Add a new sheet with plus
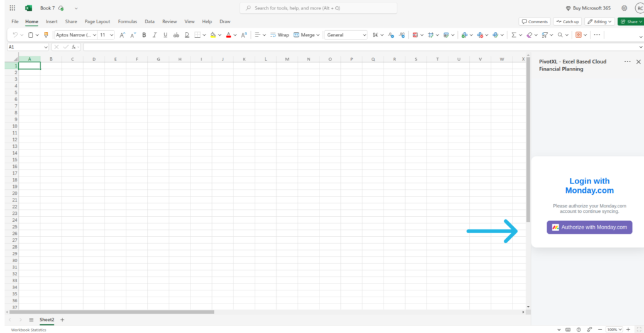The width and height of the screenshot is (644, 333). (62, 320)
